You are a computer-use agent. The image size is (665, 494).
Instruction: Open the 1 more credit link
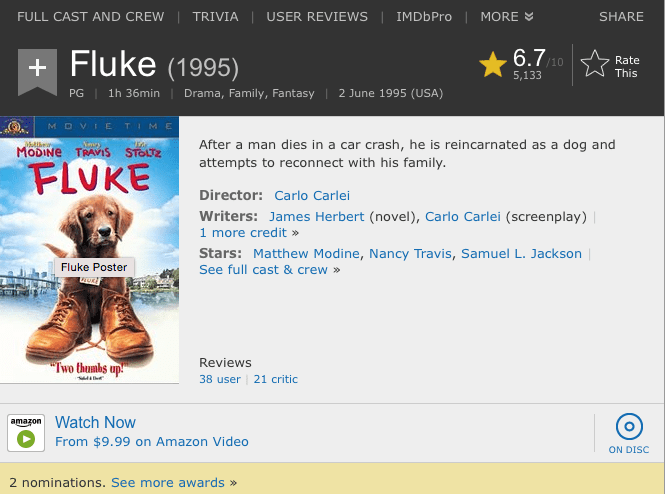244,232
